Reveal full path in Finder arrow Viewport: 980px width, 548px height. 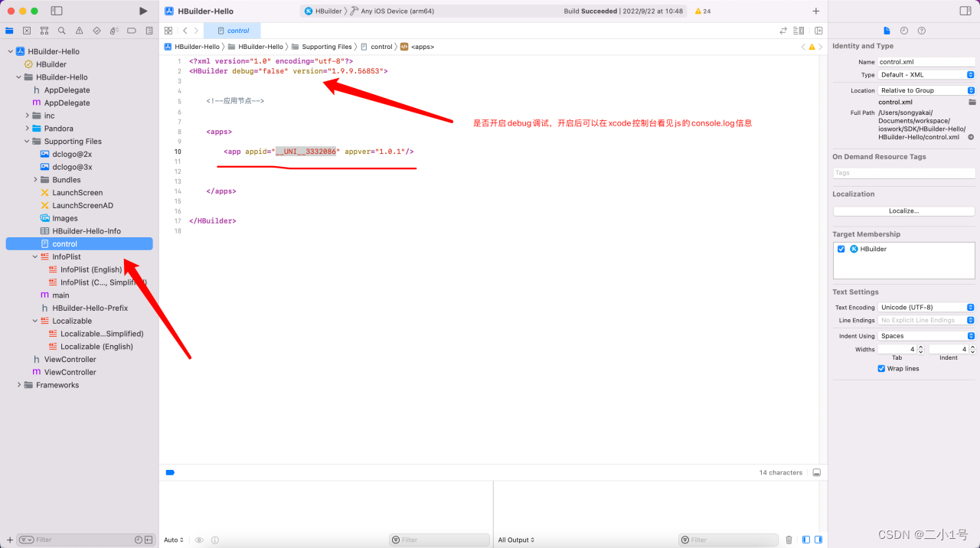click(x=971, y=137)
